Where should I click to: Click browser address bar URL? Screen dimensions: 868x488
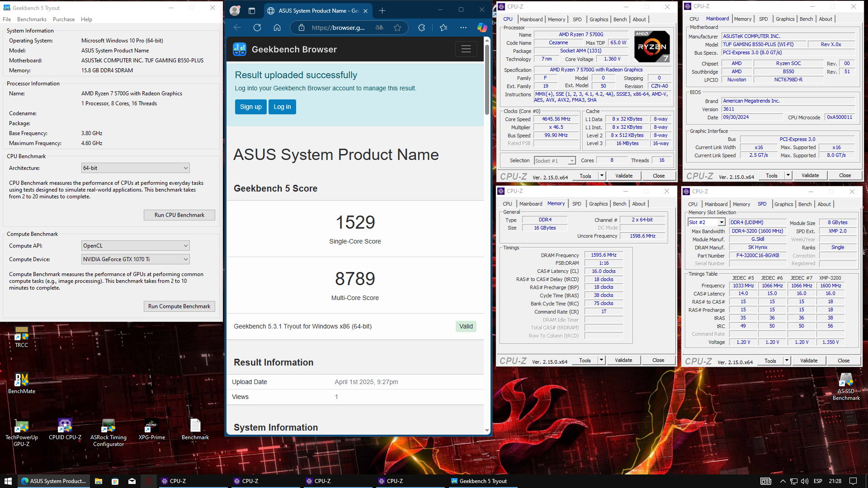pos(338,28)
